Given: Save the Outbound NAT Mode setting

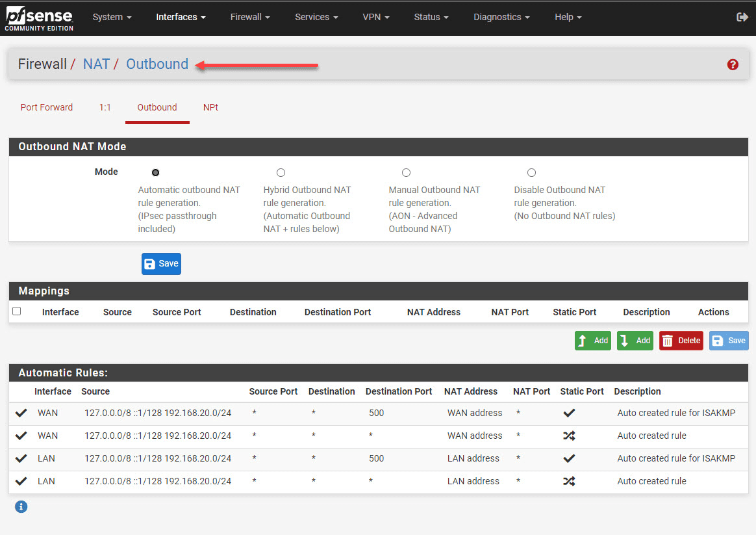Looking at the screenshot, I should 161,264.
